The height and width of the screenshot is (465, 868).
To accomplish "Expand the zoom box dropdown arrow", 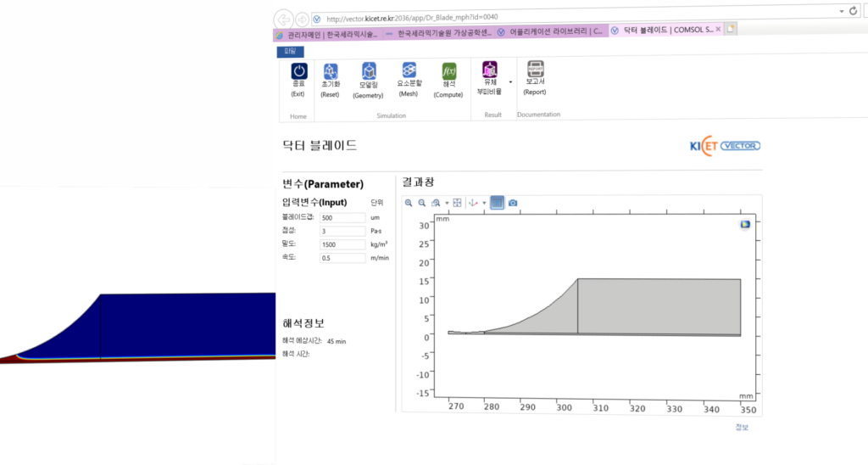I will click(447, 204).
